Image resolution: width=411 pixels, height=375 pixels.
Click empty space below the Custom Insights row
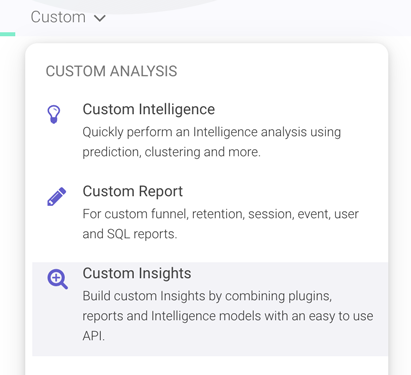point(207,365)
